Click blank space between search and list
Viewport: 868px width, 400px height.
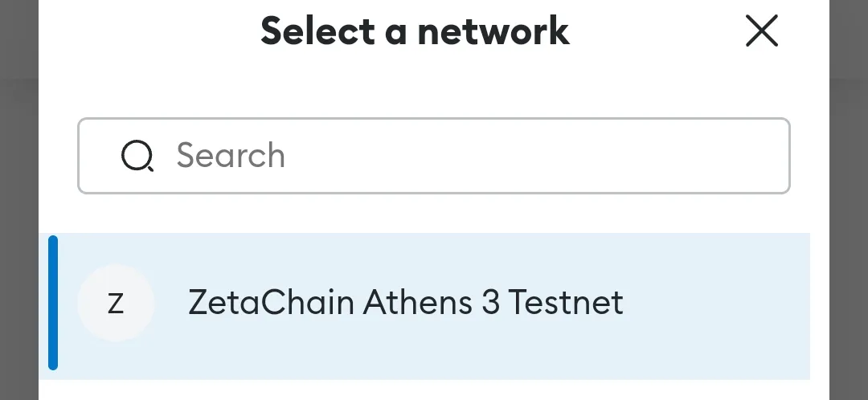(x=434, y=214)
